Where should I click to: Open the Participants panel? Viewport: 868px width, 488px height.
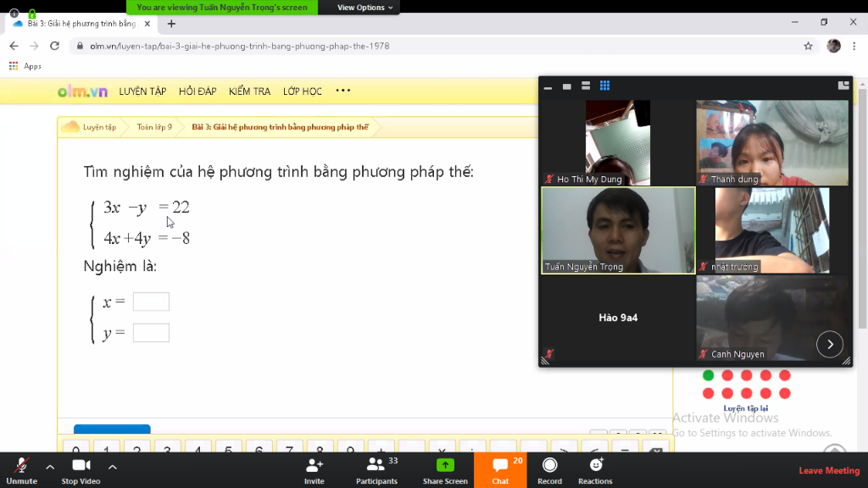tap(376, 471)
